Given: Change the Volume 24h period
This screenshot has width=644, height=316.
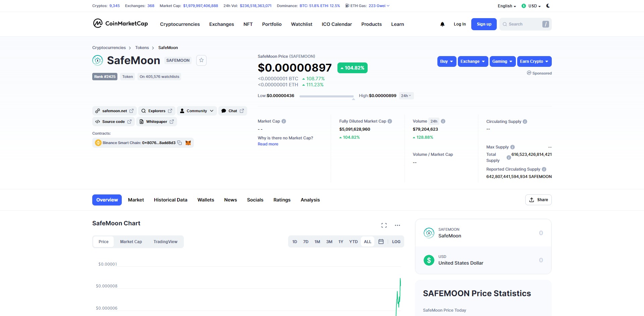Looking at the screenshot, I should 434,121.
